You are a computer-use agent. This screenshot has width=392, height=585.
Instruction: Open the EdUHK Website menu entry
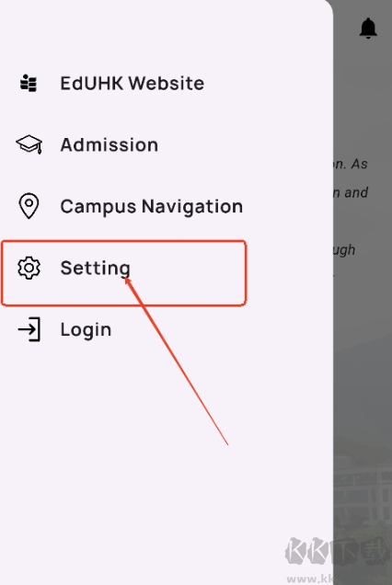point(133,83)
